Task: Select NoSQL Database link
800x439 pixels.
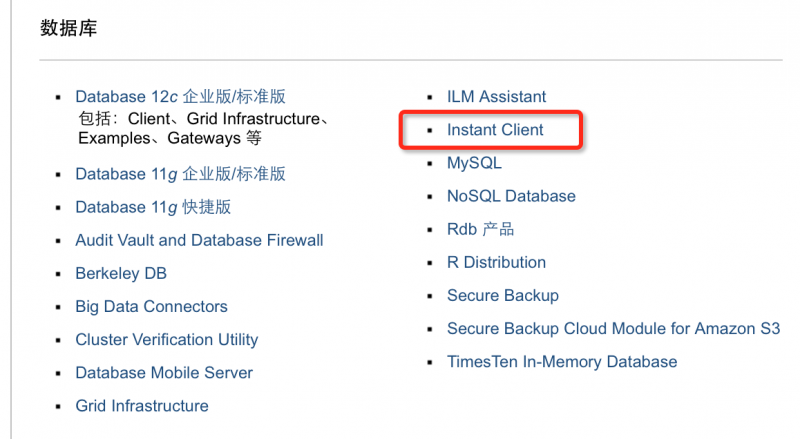Action: click(x=511, y=196)
